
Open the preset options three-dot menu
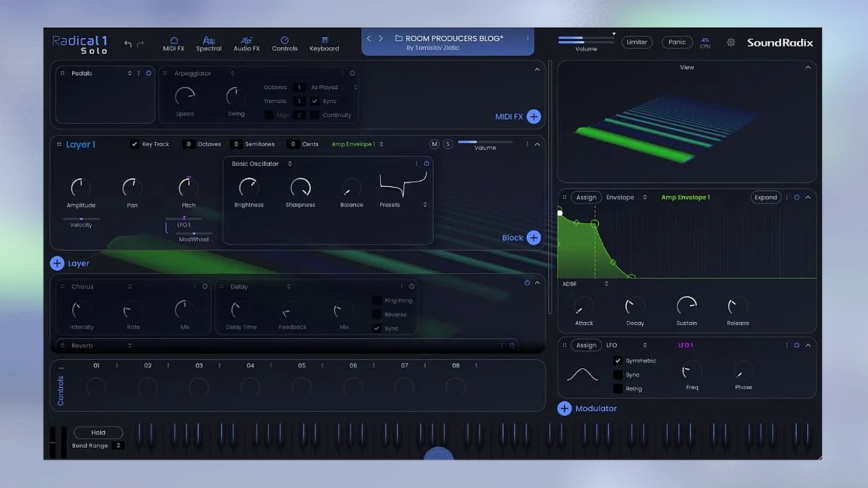point(528,39)
